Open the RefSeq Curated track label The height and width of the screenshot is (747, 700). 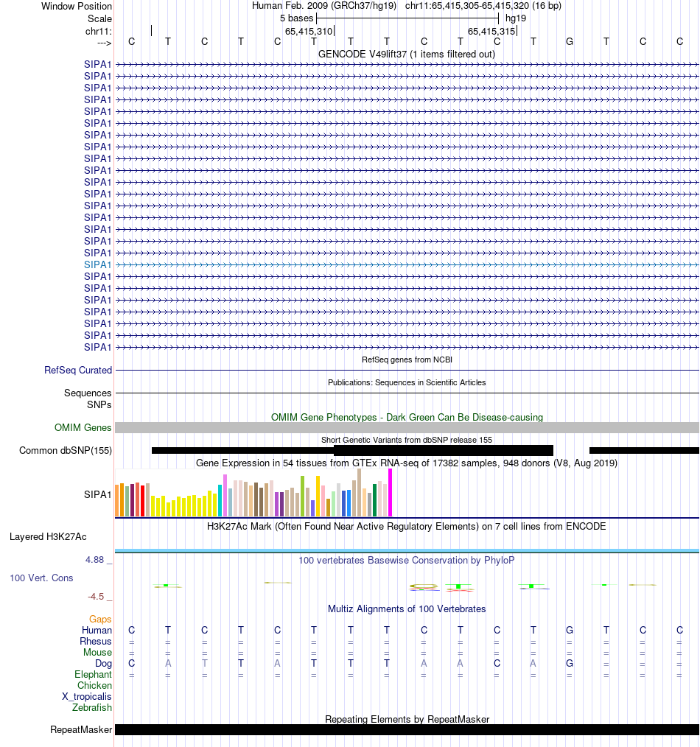tap(78, 370)
